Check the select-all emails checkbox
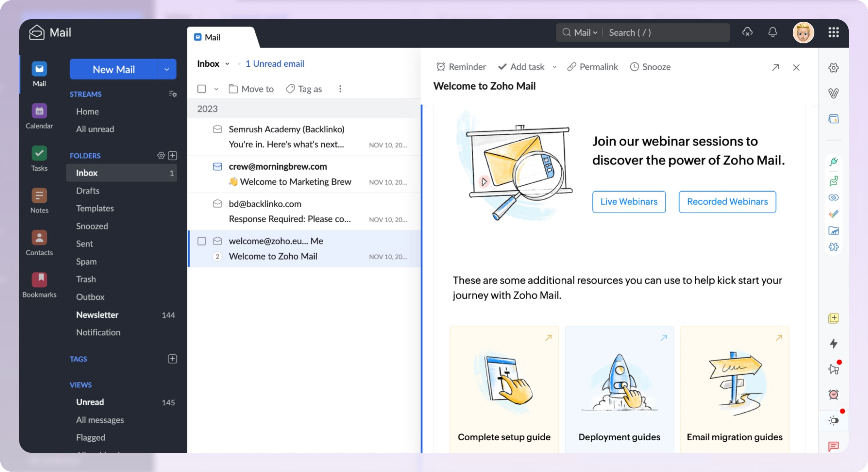The height and width of the screenshot is (472, 868). [201, 89]
